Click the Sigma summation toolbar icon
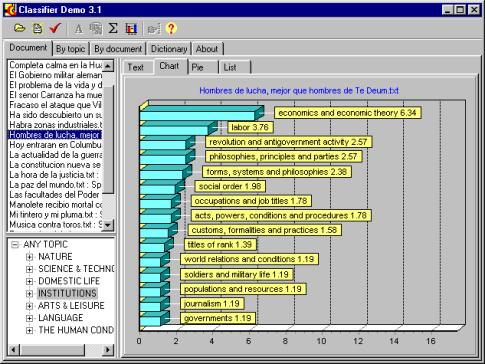The image size is (485, 364). pyautogui.click(x=113, y=29)
